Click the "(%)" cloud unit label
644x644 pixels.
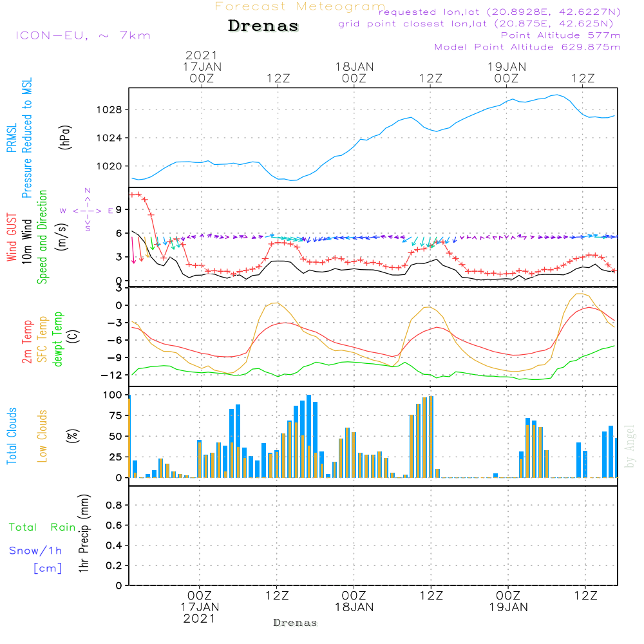pyautogui.click(x=72, y=436)
